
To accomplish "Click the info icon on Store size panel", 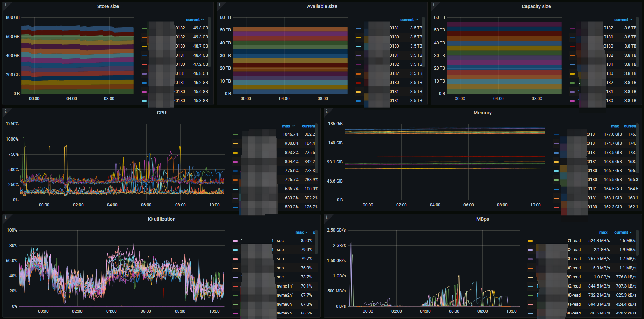I will pos(6,5).
